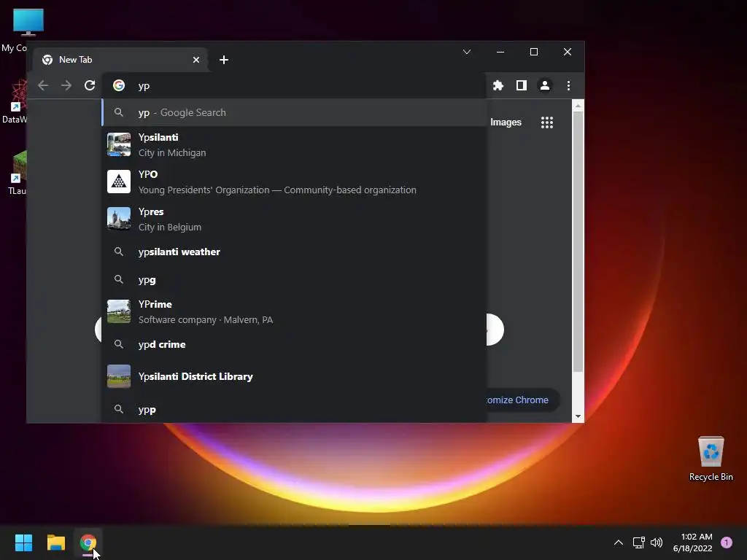Click the Ypsilanti city thumbnail

point(119,145)
